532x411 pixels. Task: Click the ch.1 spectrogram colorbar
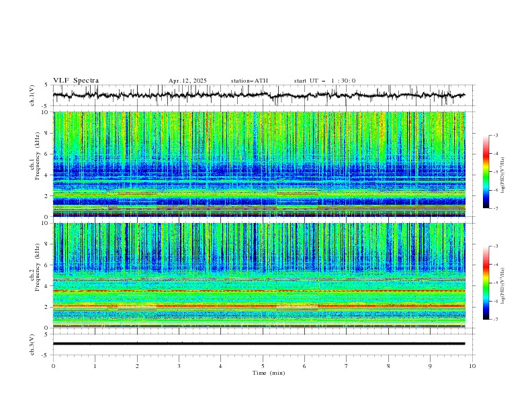click(x=486, y=172)
